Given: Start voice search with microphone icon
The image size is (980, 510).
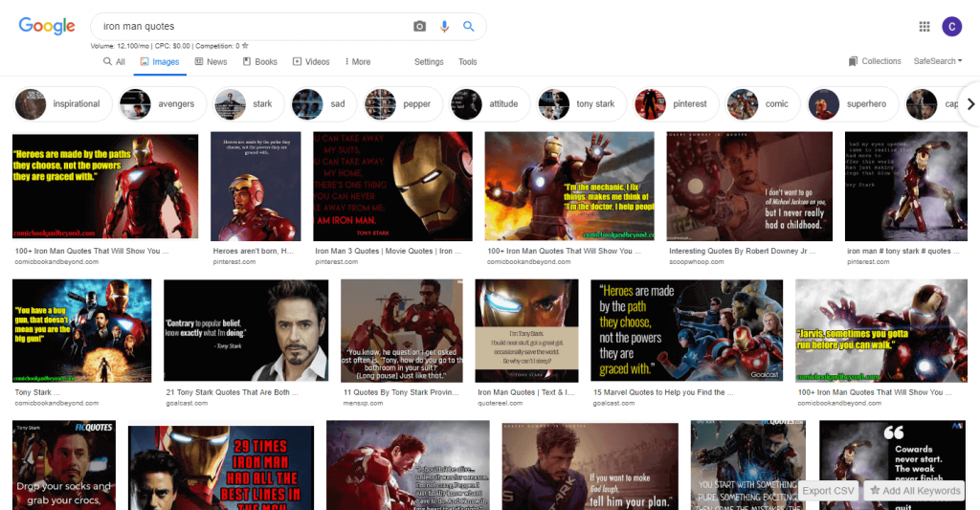Looking at the screenshot, I should click(x=444, y=26).
